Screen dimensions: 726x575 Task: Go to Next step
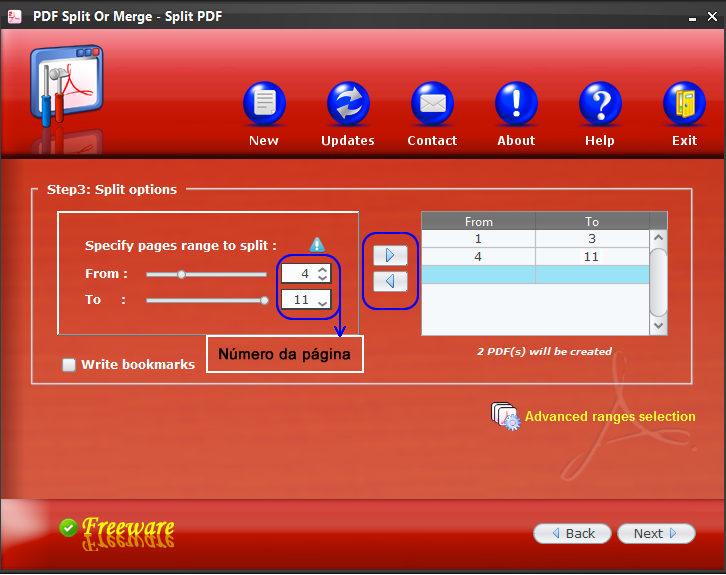click(655, 533)
